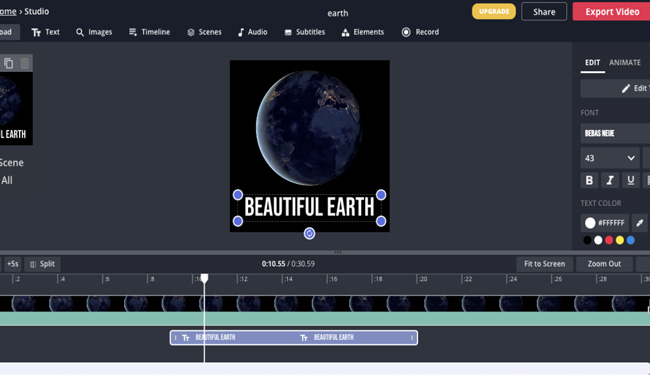Viewport: 650px width, 375px height.
Task: Click the BEAUTIFUL EARTH text on canvas
Action: [309, 207]
